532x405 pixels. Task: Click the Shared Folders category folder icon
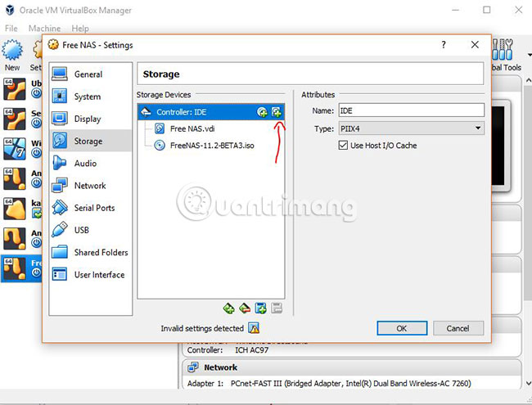60,252
